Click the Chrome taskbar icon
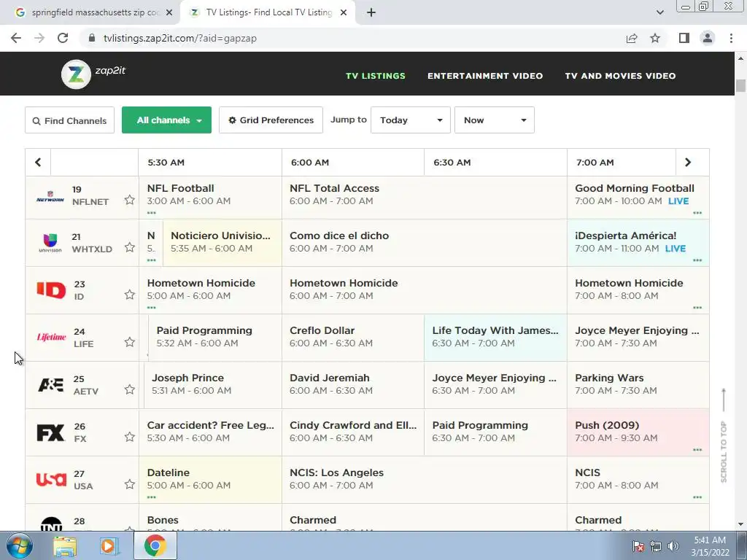The image size is (747, 560). 155,545
